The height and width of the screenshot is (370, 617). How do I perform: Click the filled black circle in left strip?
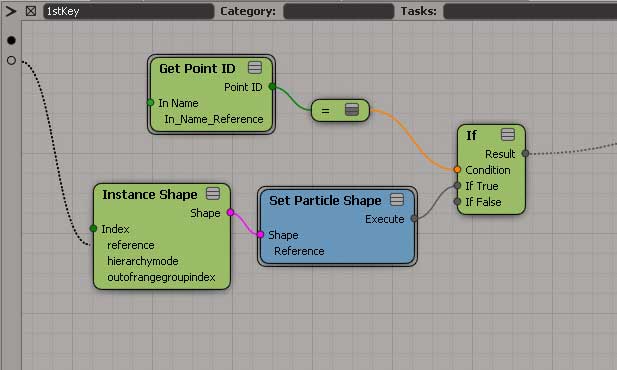[x=11, y=40]
